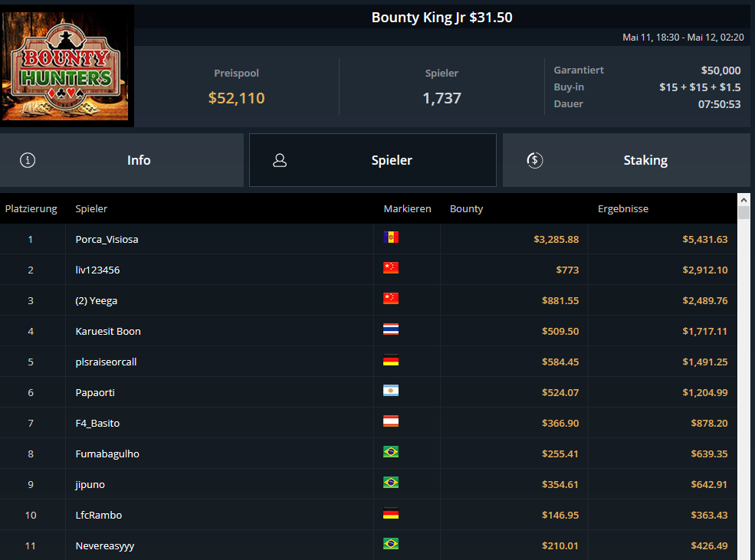Click the $5,431.63 result value
The image size is (755, 560).
click(705, 239)
